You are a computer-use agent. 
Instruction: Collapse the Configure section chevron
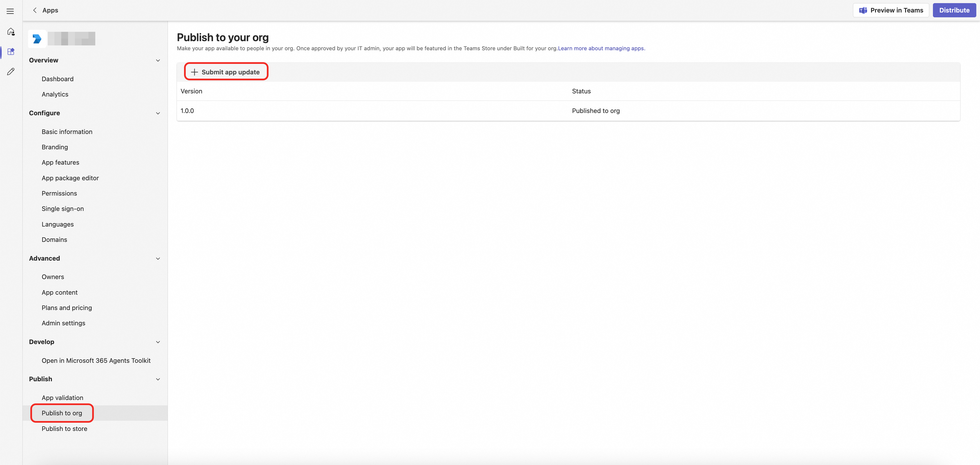click(158, 113)
